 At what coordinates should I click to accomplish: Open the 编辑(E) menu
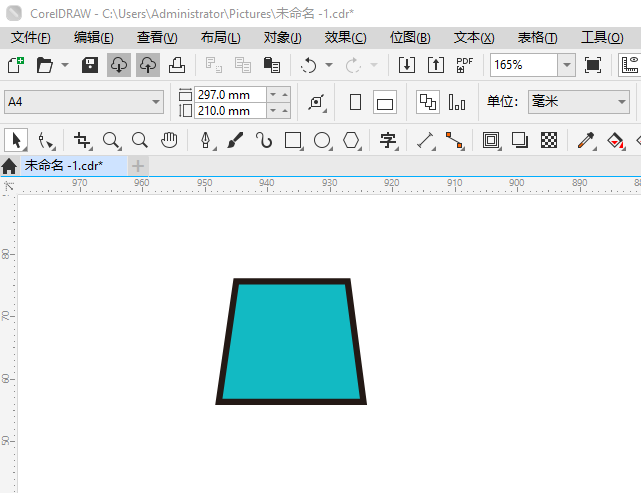pos(94,38)
